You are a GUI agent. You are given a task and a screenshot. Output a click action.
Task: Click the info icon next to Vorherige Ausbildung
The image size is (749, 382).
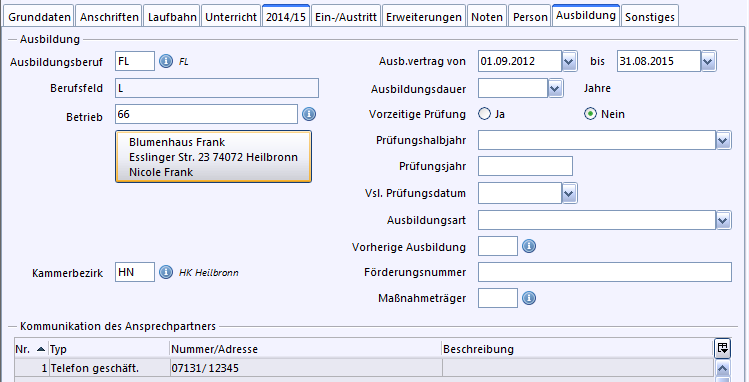pos(529,246)
